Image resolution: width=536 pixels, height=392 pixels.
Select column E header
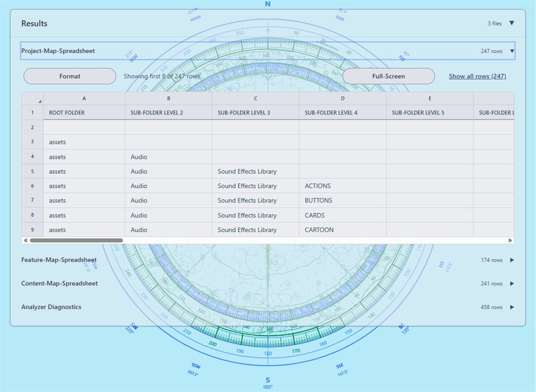pos(430,98)
